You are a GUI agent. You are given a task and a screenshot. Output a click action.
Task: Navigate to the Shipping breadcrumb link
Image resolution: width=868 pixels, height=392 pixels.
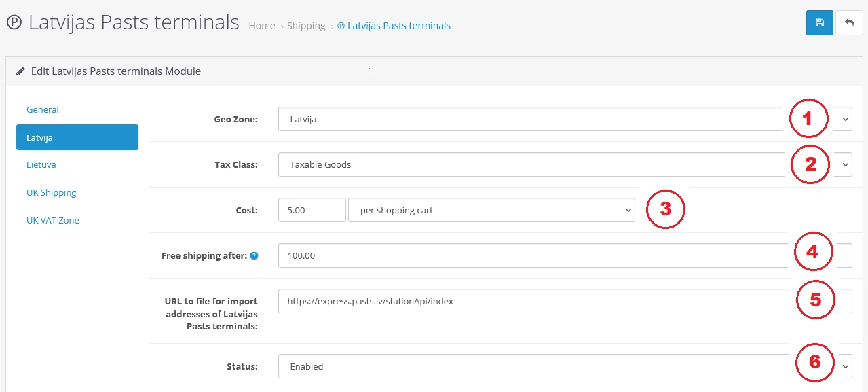306,26
